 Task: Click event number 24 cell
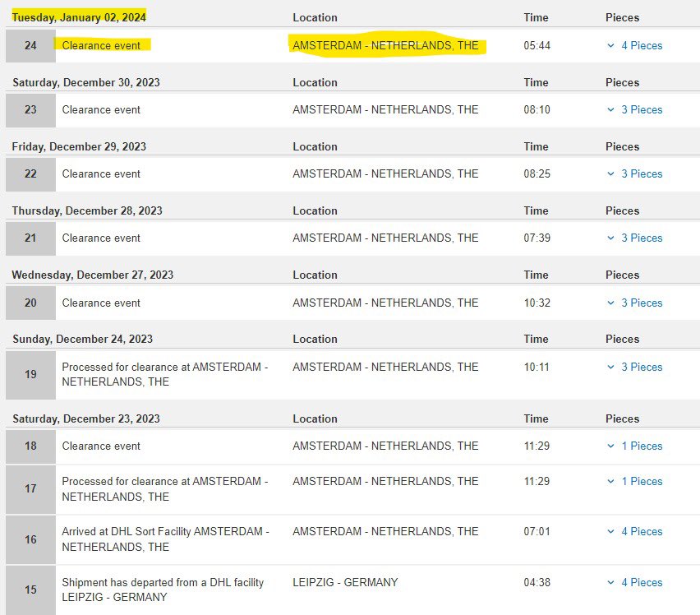pos(30,45)
